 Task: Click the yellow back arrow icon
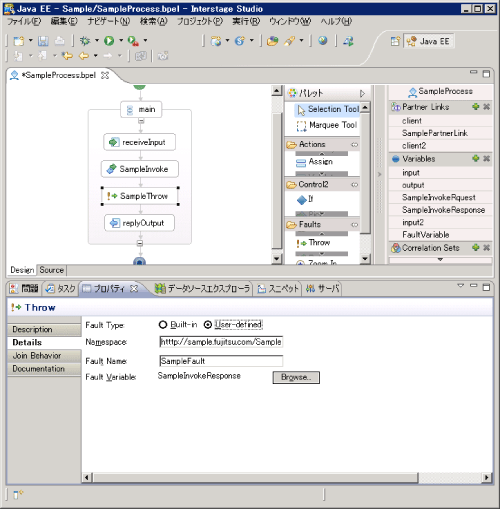pyautogui.click(x=83, y=56)
